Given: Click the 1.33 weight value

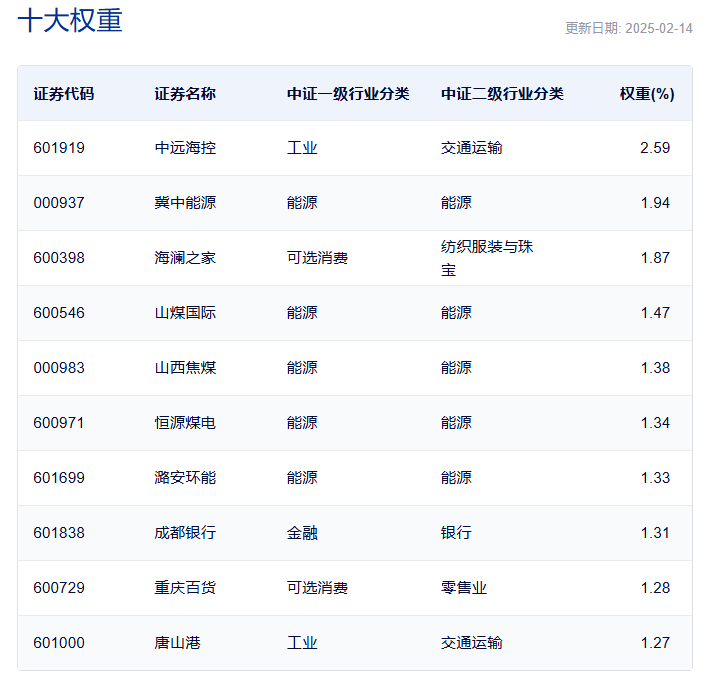Looking at the screenshot, I should click(x=655, y=478).
